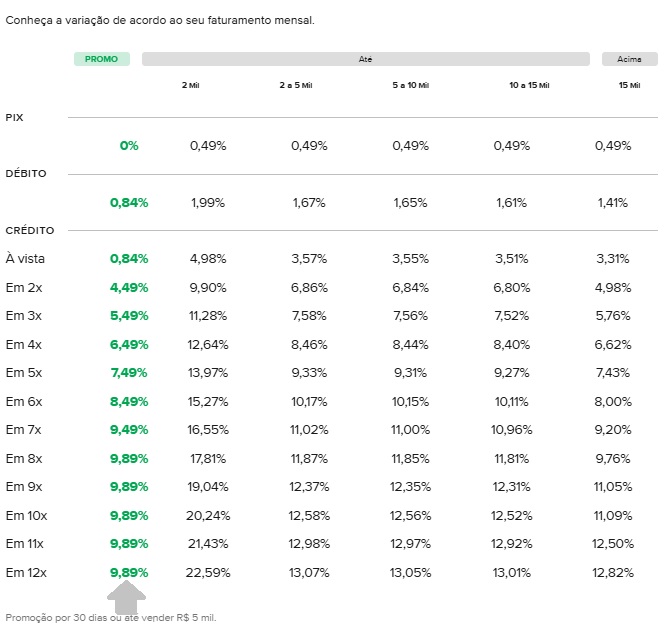Screen dimensions: 665x634
Task: Click the Acima header badge
Action: (x=629, y=59)
